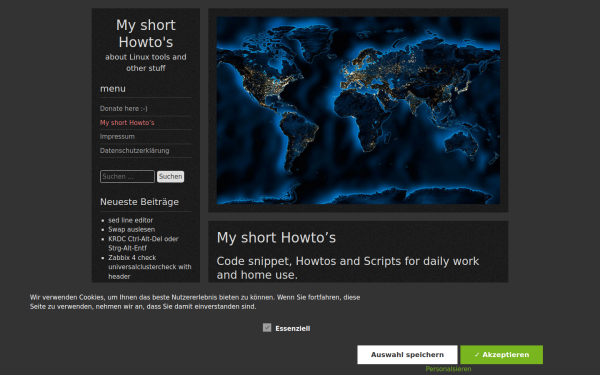Click the 'My short Howto's' article heading
This screenshot has width=600, height=375.
pyautogui.click(x=276, y=238)
